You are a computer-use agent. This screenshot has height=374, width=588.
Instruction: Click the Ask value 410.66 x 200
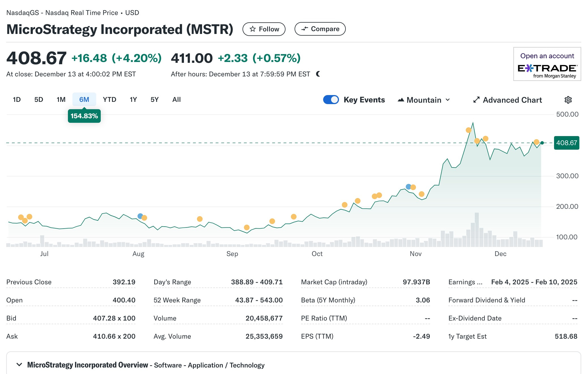tap(114, 336)
